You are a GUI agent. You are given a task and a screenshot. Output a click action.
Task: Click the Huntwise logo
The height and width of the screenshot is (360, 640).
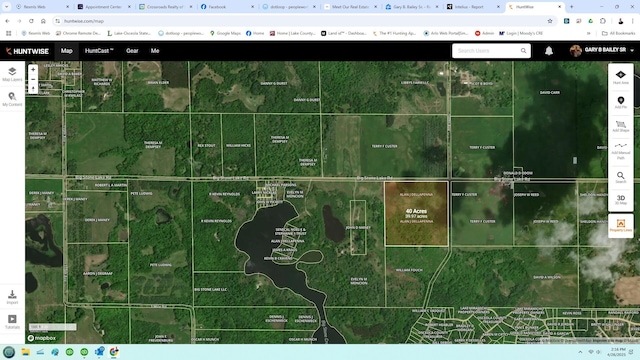coord(27,51)
